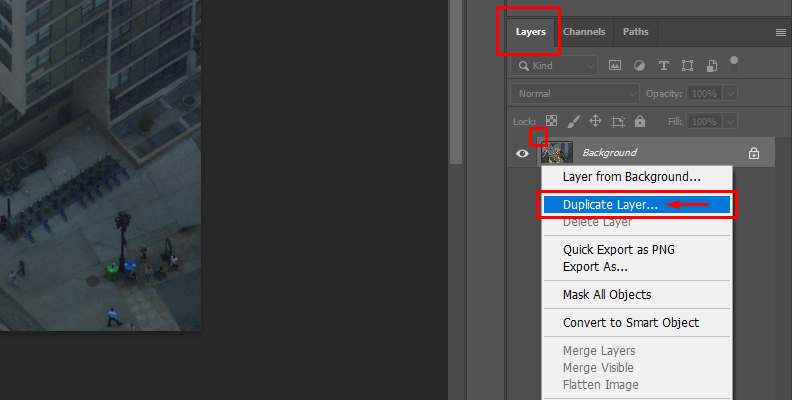Click Delete Layer in context menu
This screenshot has width=792, height=400.
[x=636, y=222]
